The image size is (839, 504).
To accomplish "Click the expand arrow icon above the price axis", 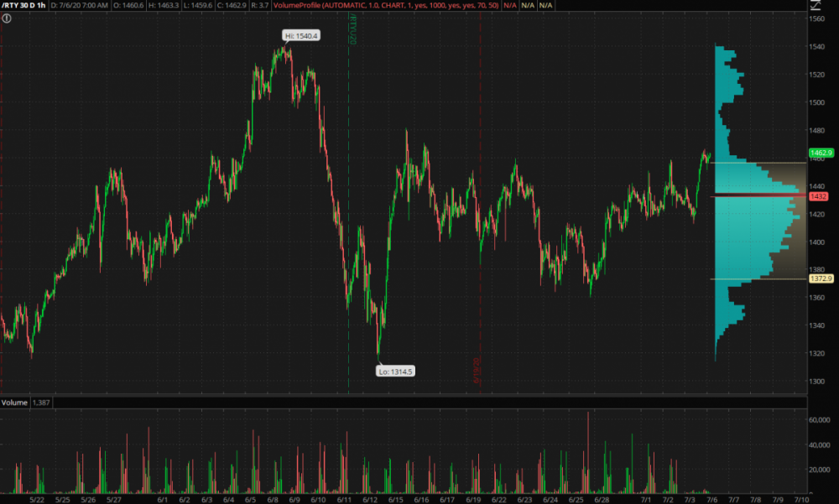I will (813, 6).
